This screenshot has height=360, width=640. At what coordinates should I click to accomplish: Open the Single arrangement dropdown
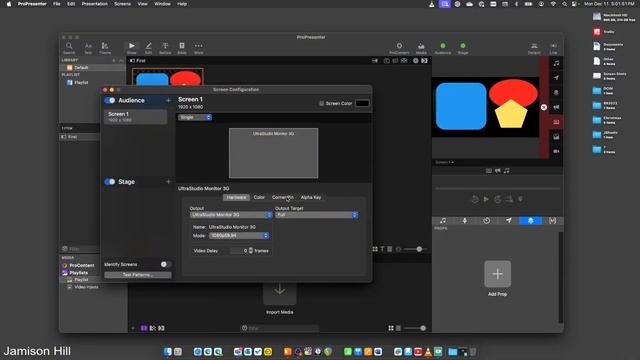(195, 118)
